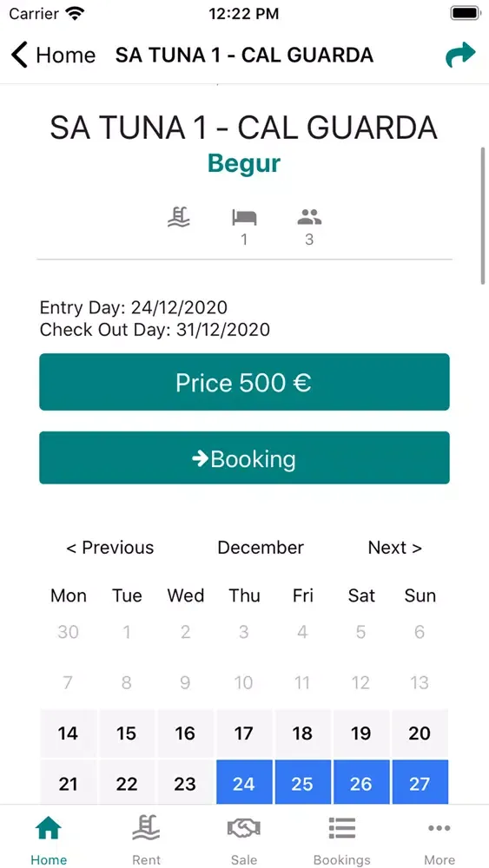This screenshot has width=489, height=868.
Task: Tap the bed icon showing 1 bedroom
Action: (x=244, y=217)
